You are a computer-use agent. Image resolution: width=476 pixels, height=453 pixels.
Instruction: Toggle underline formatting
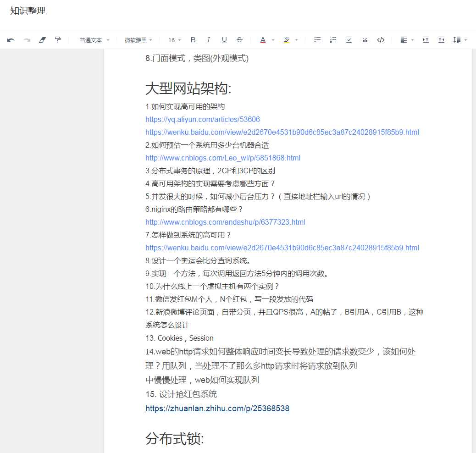click(224, 40)
